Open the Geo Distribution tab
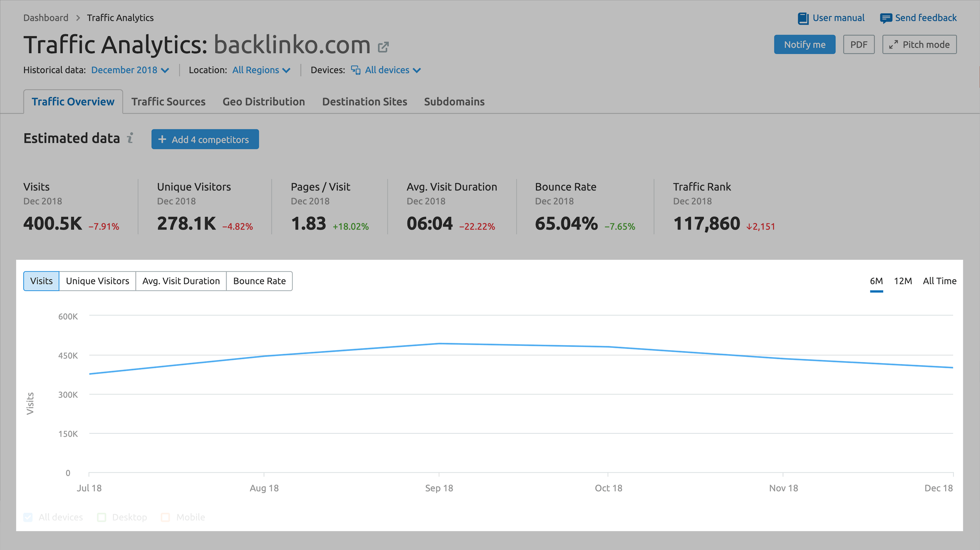Viewport: 980px width, 550px height. (x=263, y=102)
